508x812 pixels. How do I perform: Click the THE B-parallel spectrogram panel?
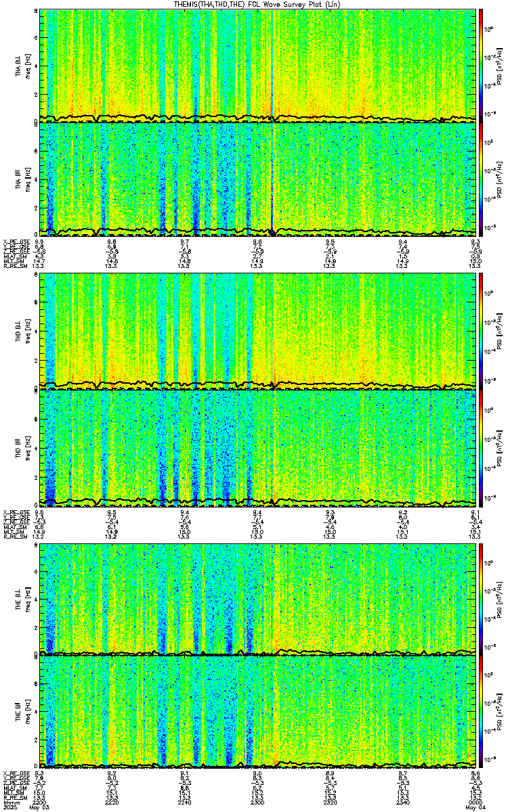(x=258, y=713)
